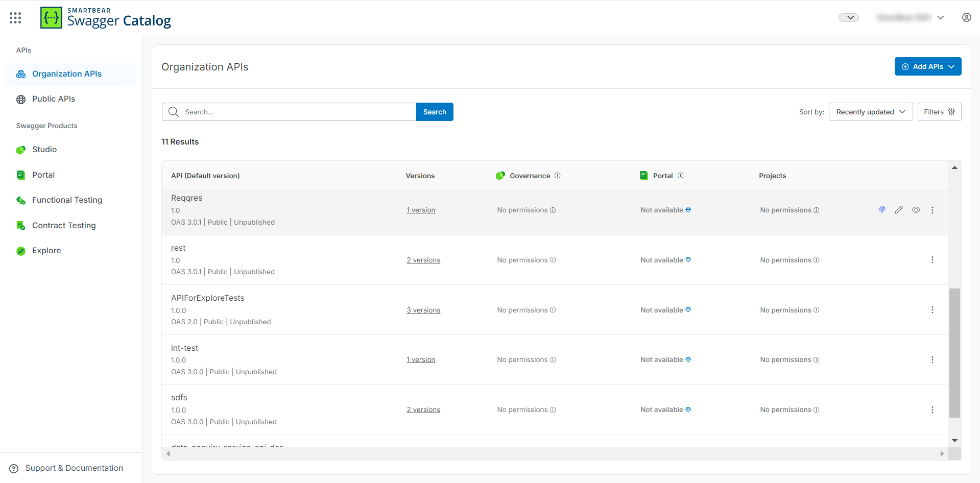Open Functional Testing from the sidebar
The width and height of the screenshot is (980, 483).
(67, 200)
